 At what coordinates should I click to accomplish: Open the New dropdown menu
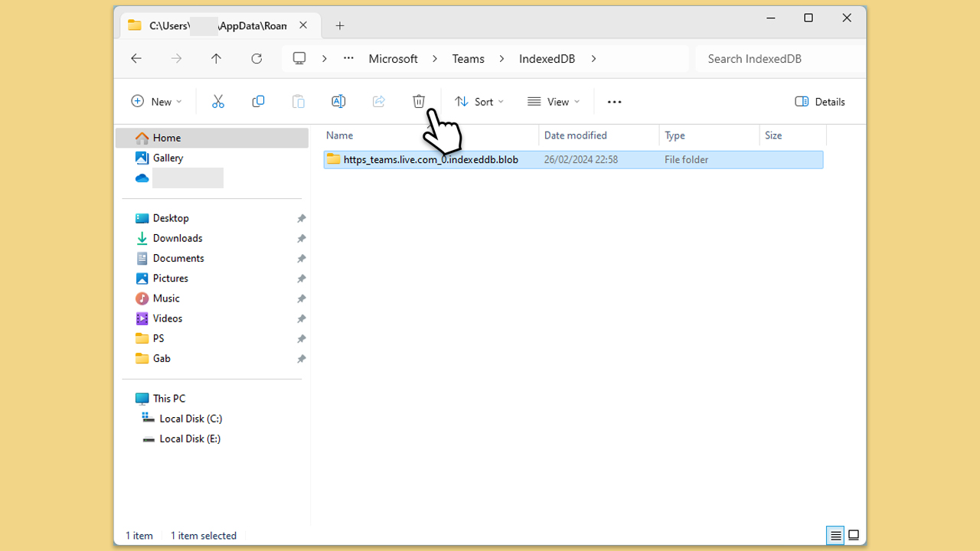(x=157, y=102)
